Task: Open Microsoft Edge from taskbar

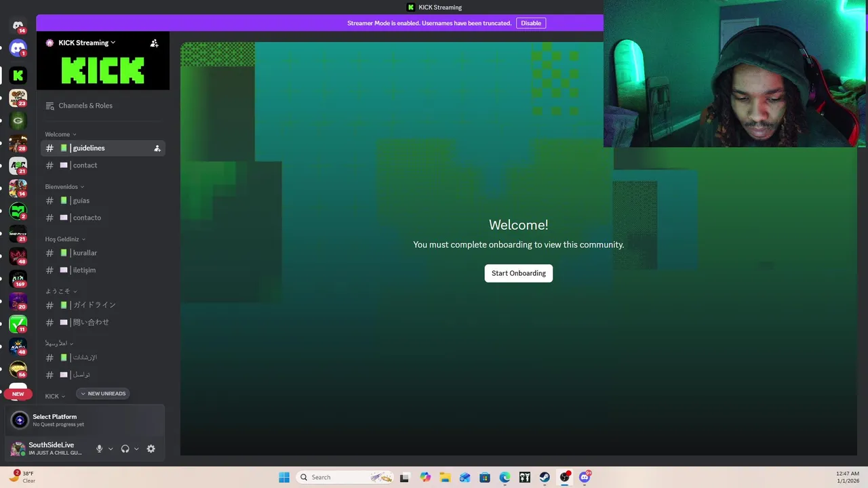Action: point(505,477)
